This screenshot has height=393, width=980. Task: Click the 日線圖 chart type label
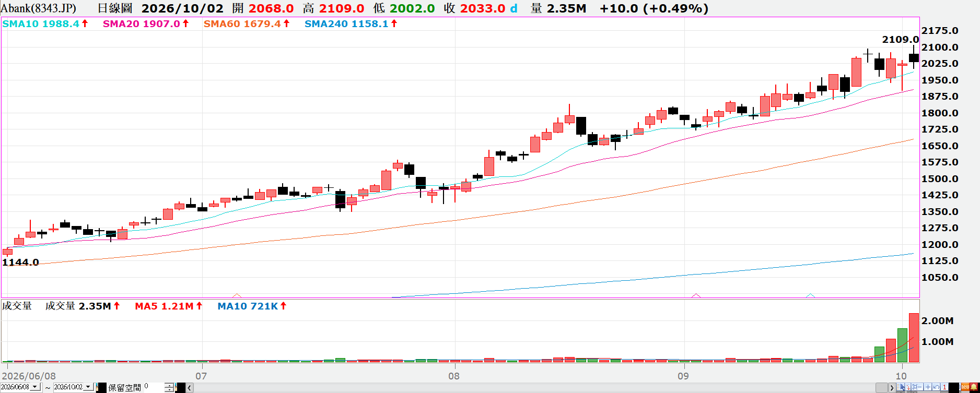point(115,8)
